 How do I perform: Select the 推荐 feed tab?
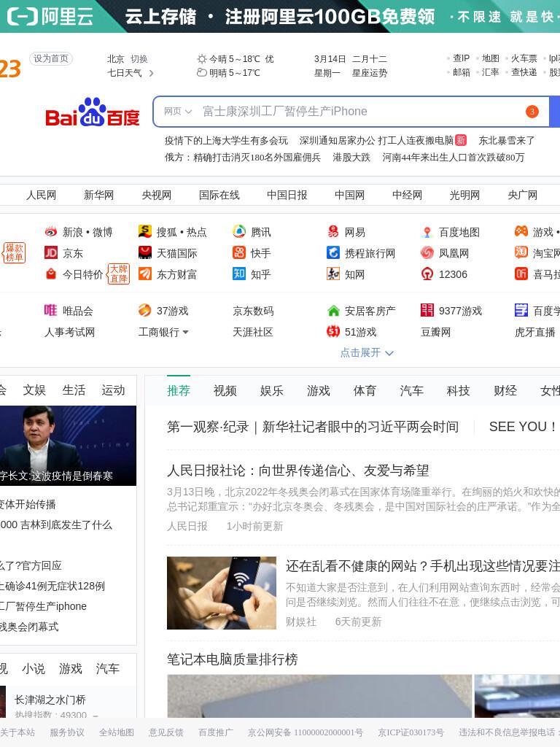point(179,391)
